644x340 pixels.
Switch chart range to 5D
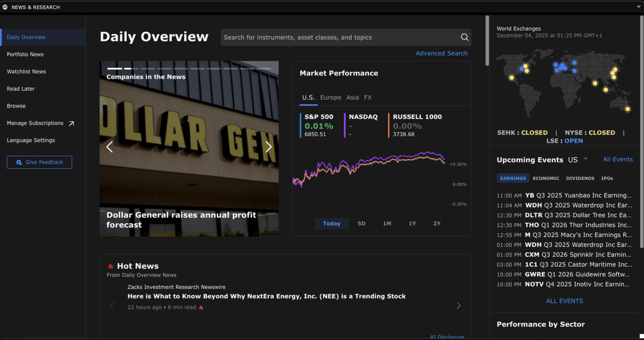(x=361, y=223)
